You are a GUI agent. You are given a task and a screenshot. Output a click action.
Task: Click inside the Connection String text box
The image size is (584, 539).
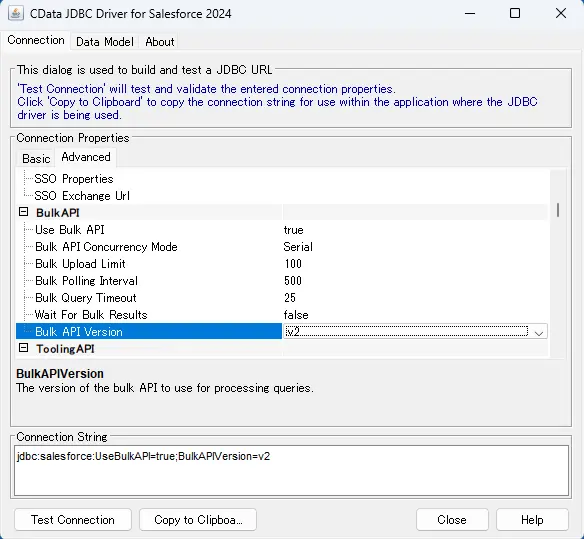click(291, 470)
